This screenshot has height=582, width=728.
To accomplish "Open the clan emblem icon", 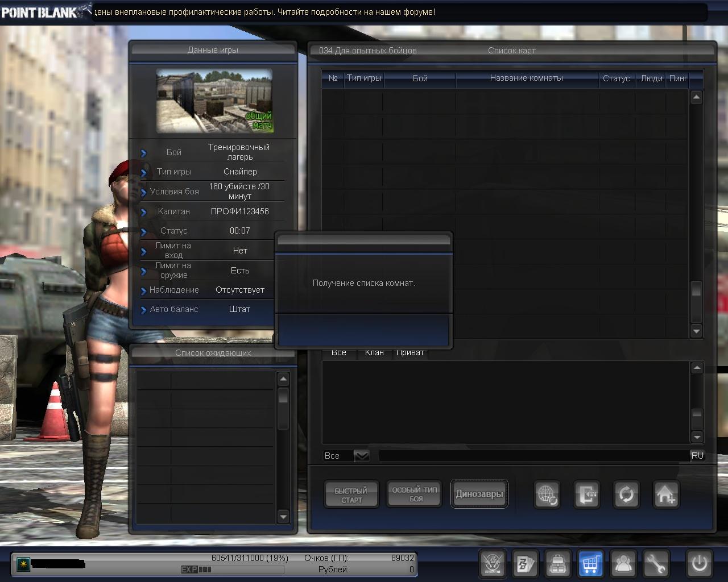I will [492, 564].
